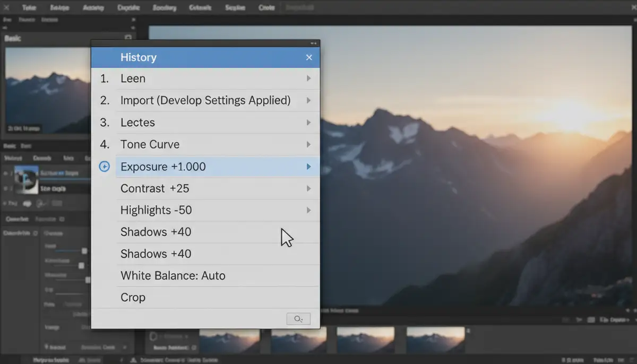Select Import (Develop Settings Applied) history step
637x364 pixels.
(x=205, y=100)
